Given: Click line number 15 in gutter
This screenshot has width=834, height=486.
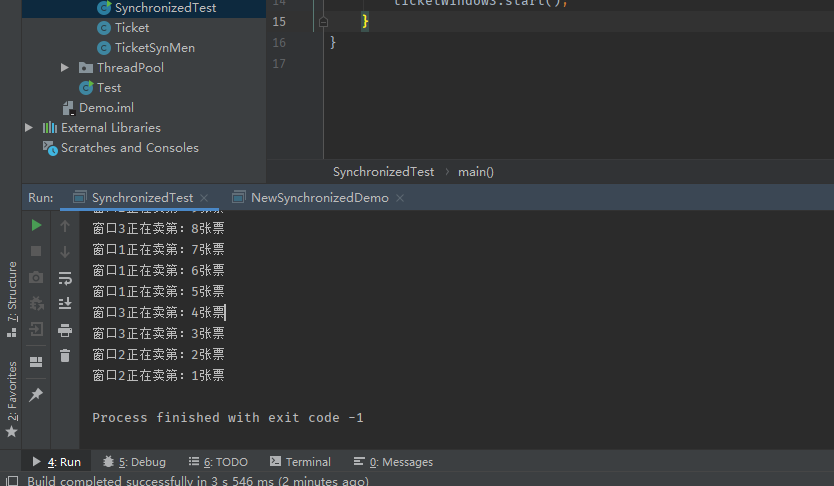Looking at the screenshot, I should [279, 22].
